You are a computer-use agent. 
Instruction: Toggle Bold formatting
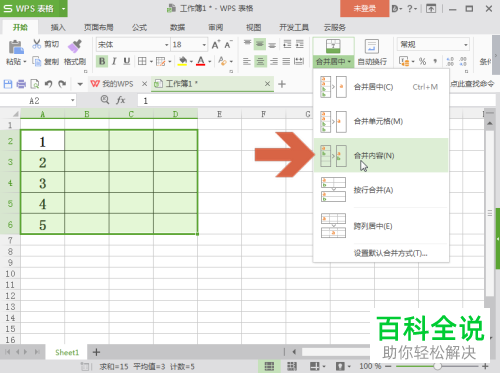click(102, 61)
